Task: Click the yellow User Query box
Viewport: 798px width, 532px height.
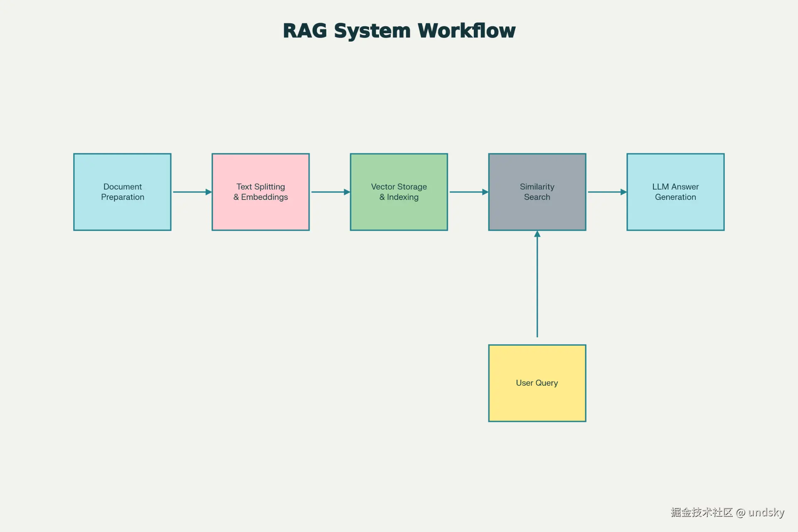Action: point(537,383)
